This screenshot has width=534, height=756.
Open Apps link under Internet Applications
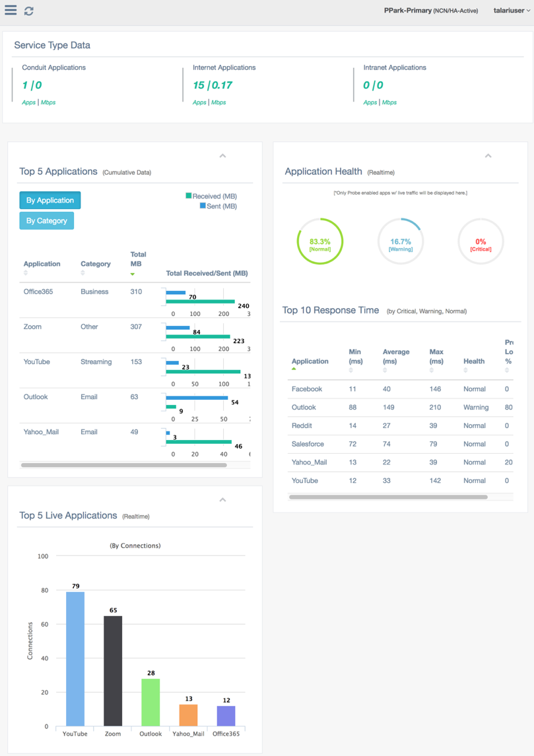tap(199, 102)
